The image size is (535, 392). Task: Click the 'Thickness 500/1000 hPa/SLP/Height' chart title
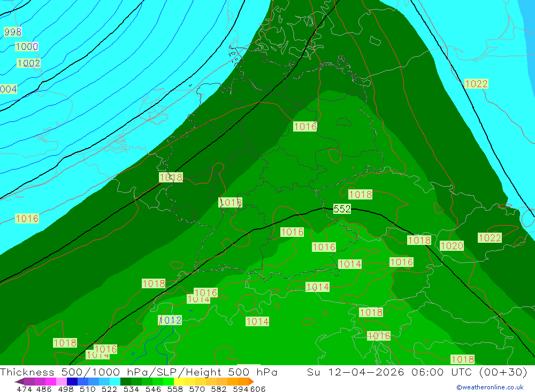pyautogui.click(x=111, y=372)
